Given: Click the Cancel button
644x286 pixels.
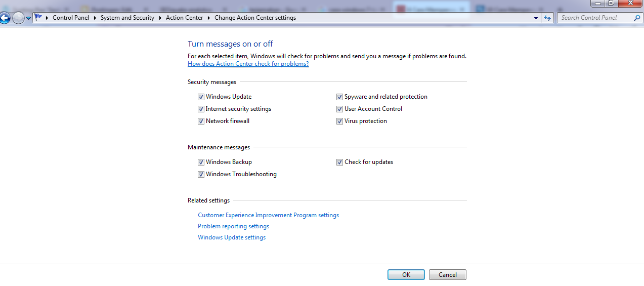Looking at the screenshot, I should coord(448,275).
